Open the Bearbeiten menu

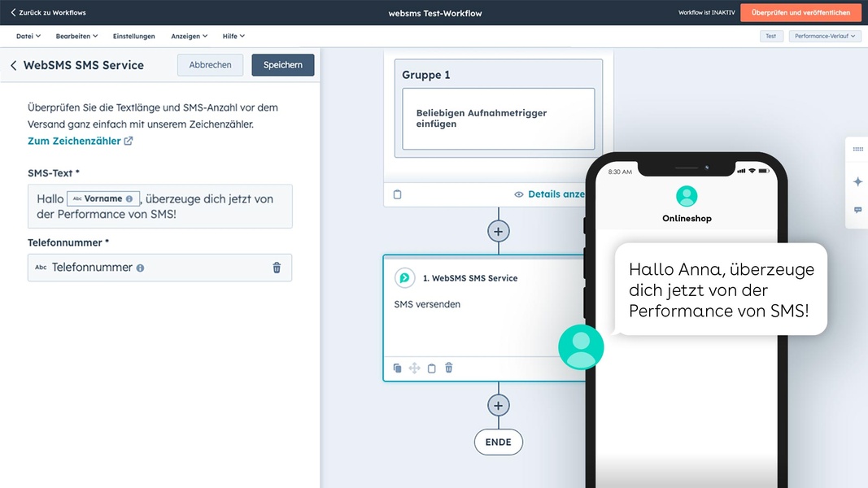tap(76, 36)
